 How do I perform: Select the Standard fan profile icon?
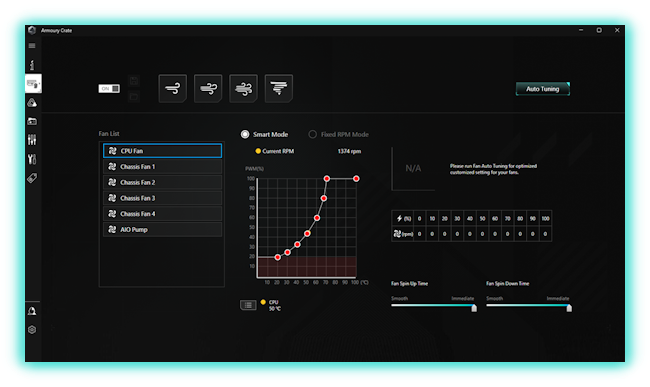point(208,88)
